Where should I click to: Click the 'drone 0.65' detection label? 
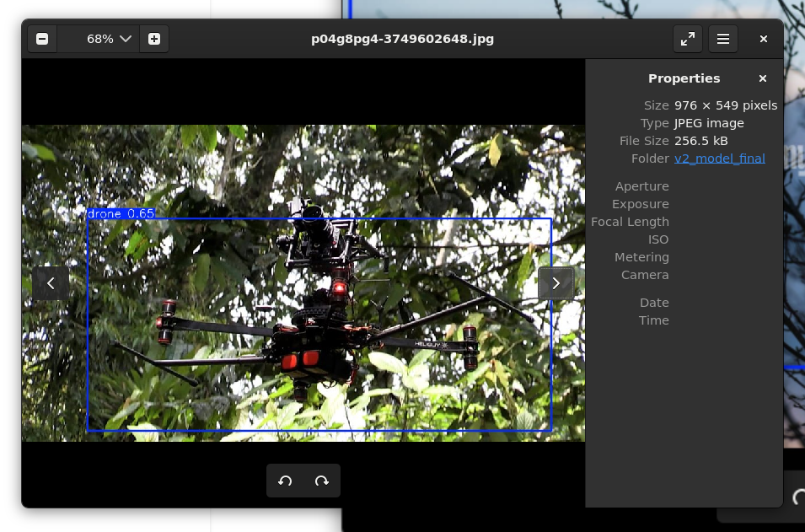pos(121,214)
